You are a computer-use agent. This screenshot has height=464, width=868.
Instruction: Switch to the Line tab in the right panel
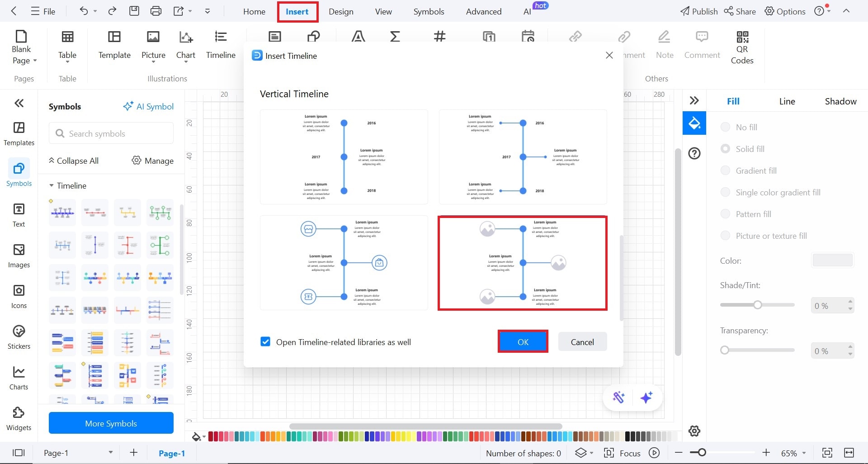click(x=787, y=101)
